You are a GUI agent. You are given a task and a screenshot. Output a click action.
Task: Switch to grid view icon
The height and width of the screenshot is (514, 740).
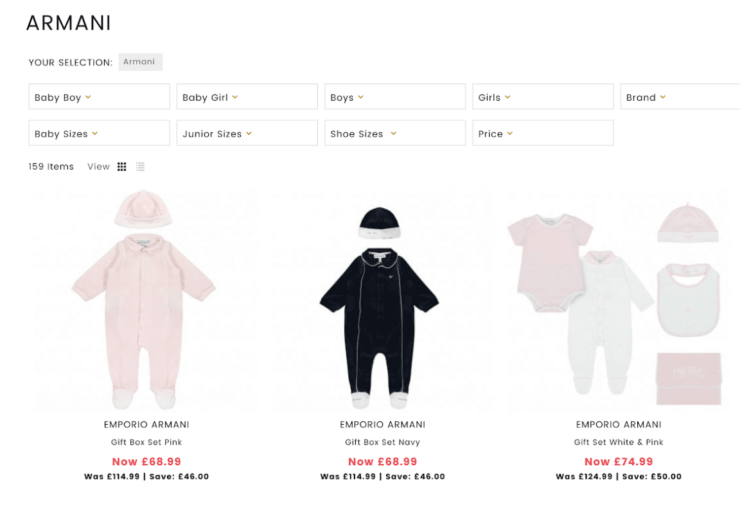122,167
